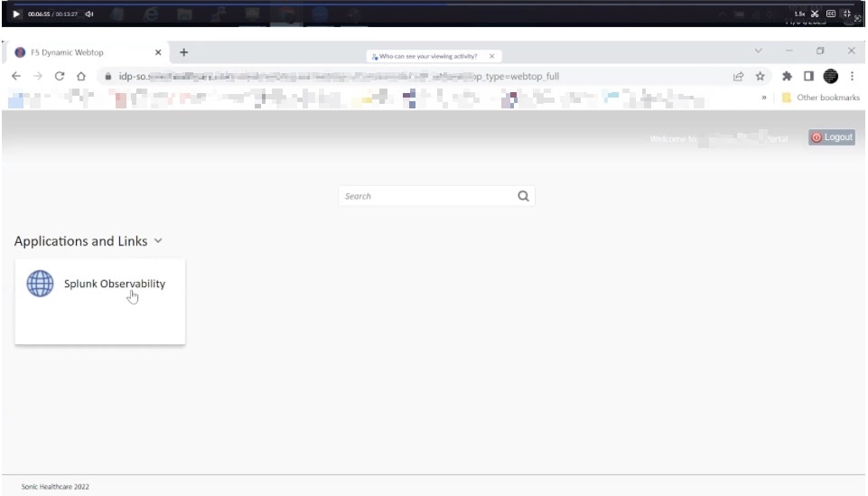The height and width of the screenshot is (496, 868).
Task: Close the F5 Dynamic Webtop tab
Action: [x=158, y=52]
